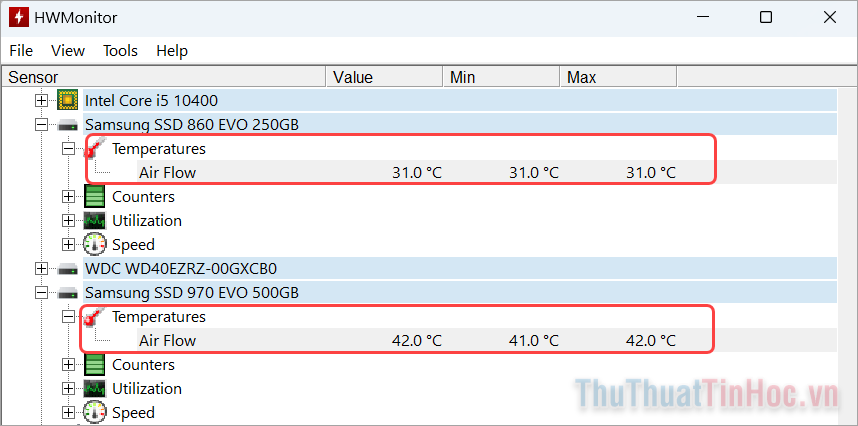Click the Min column header
Viewport: 858px width, 426px height.
tap(501, 77)
